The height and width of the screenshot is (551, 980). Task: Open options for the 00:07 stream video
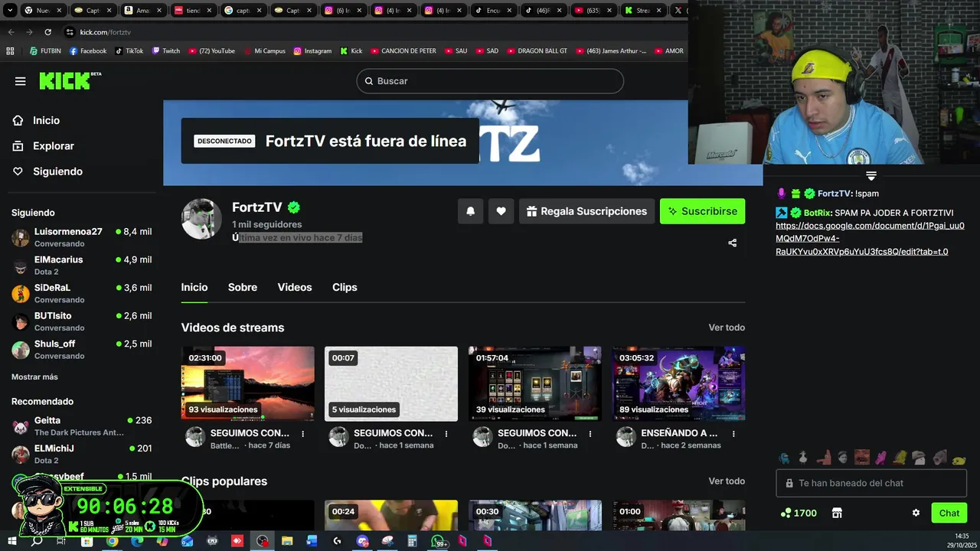[x=446, y=434]
